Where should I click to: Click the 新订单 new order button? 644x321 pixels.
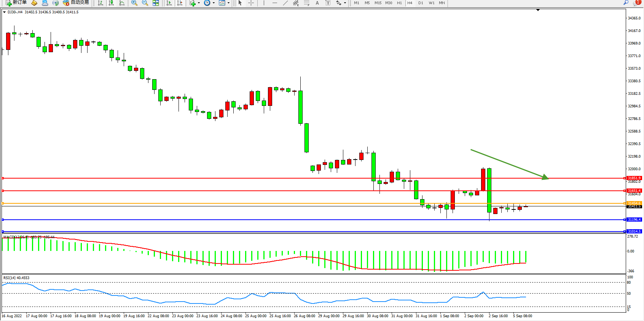[x=16, y=3]
